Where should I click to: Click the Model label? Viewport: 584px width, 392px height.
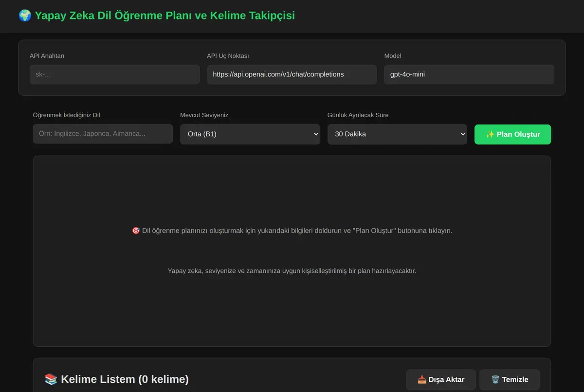coord(393,56)
